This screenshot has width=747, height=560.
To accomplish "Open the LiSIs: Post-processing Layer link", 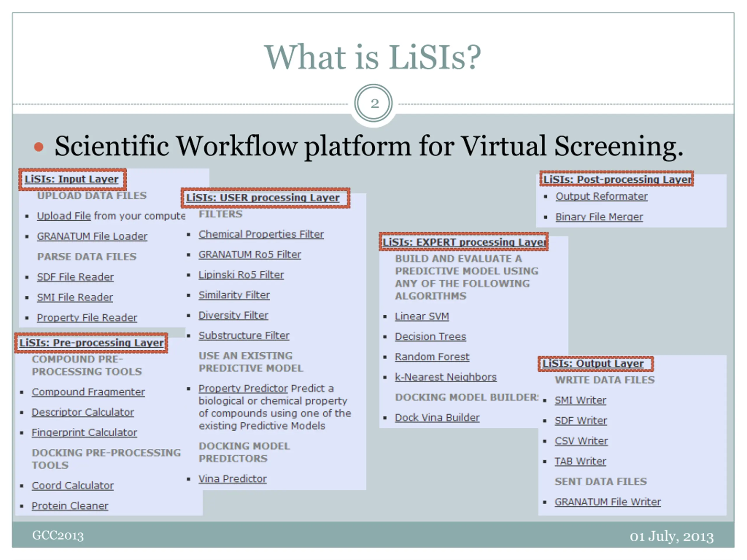I will tap(617, 180).
